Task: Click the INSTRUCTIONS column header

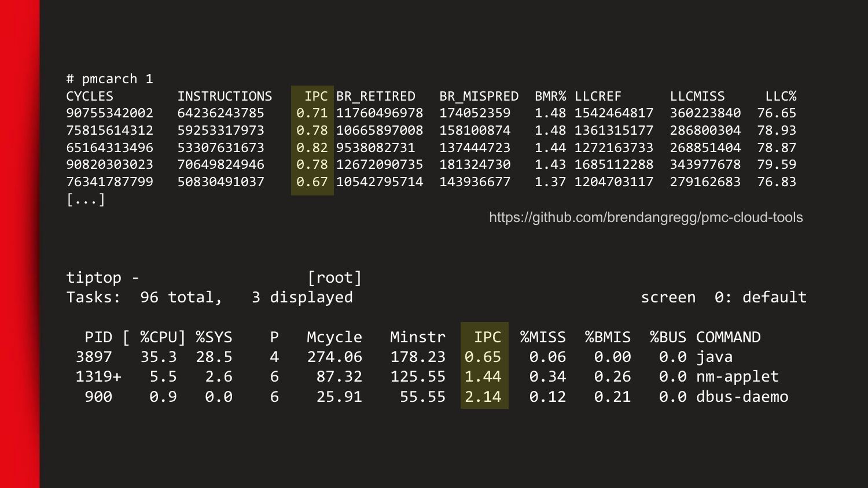Action: (225, 96)
